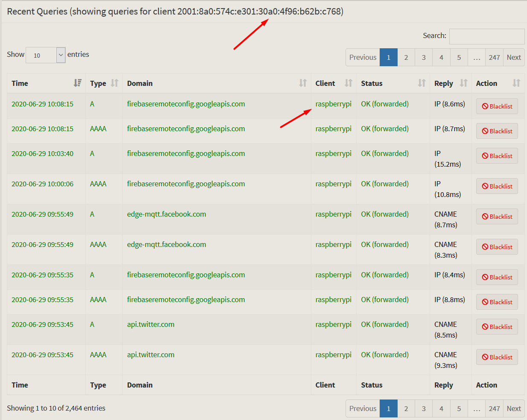
Task: Go to page 3 in bottom pagination
Action: pyautogui.click(x=424, y=408)
